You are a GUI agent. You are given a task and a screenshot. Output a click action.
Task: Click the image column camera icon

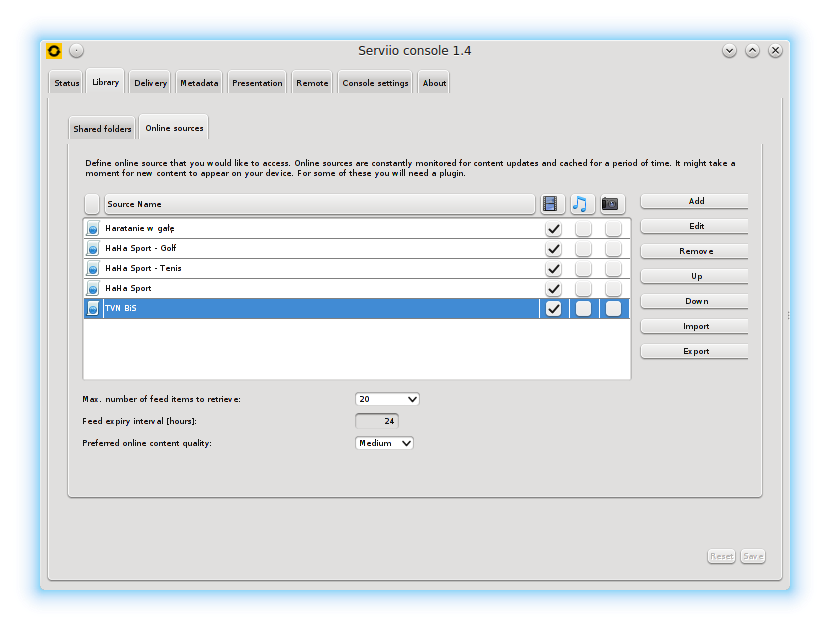point(611,204)
